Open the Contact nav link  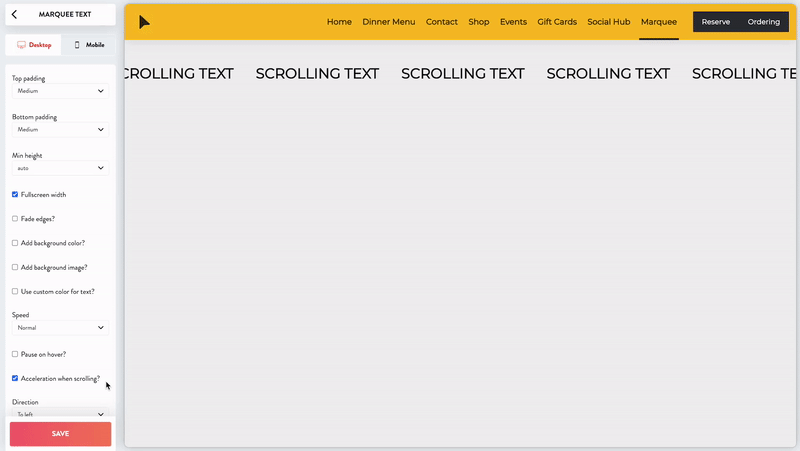tap(442, 22)
